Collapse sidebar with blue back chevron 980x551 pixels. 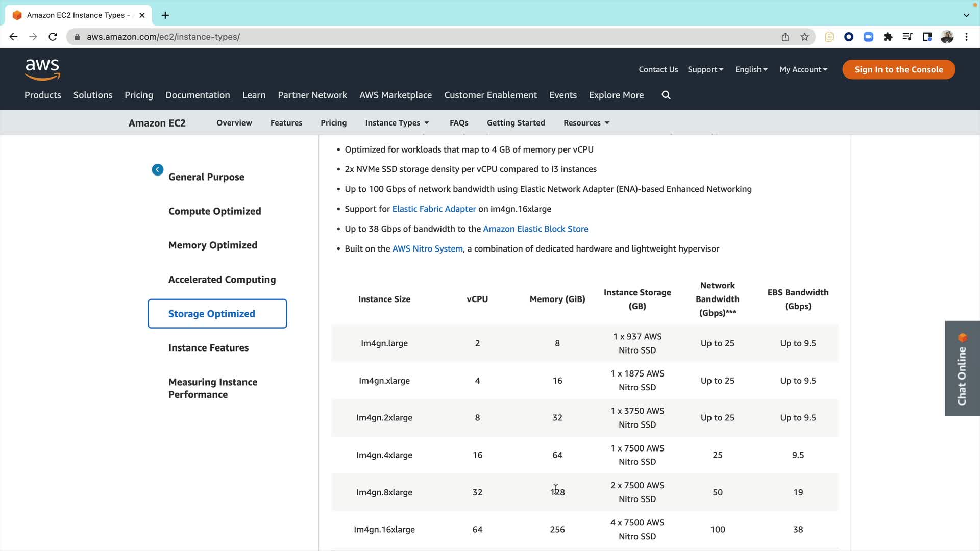tap(158, 170)
